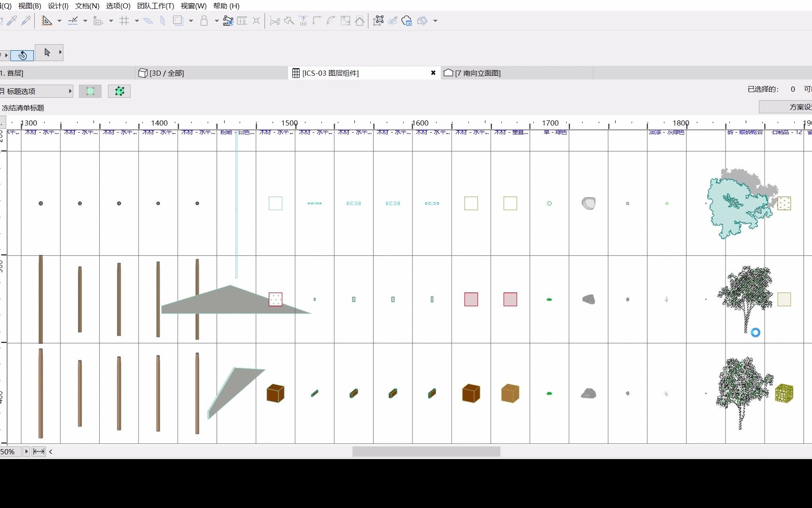812x508 pixels.
Task: Click the horizontal editing plane icon
Action: [148, 21]
